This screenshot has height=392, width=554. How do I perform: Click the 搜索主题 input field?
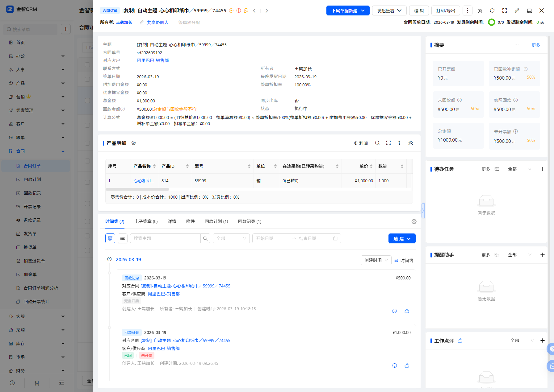tap(165, 238)
